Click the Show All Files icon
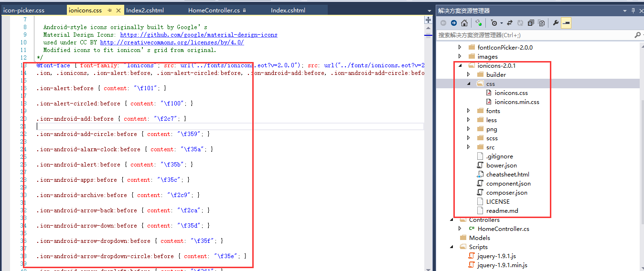 click(x=541, y=23)
